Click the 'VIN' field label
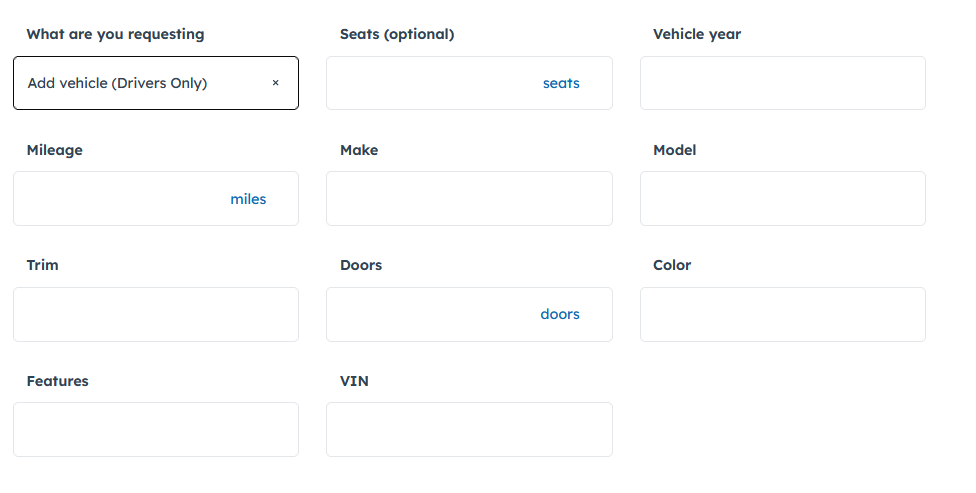Screen dimensions: 976x493 [354, 381]
